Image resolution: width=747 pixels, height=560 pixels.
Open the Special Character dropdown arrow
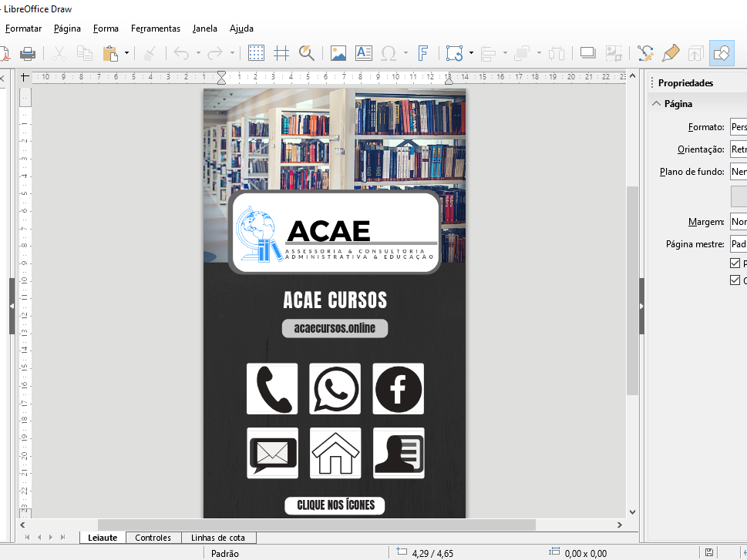(x=405, y=53)
